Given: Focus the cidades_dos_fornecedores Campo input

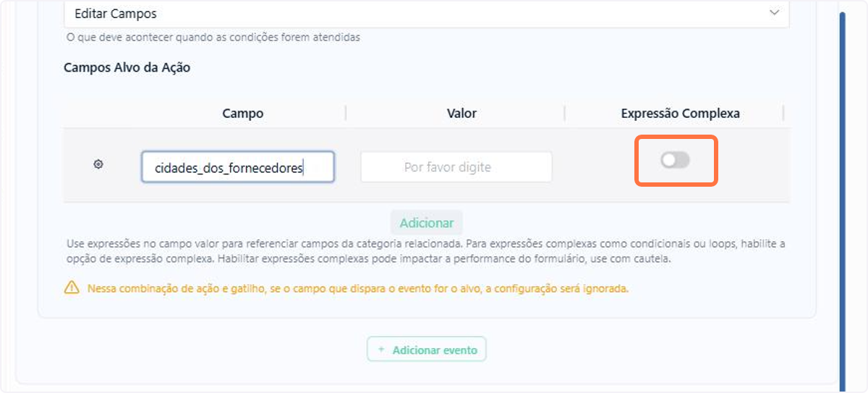Looking at the screenshot, I should 238,167.
